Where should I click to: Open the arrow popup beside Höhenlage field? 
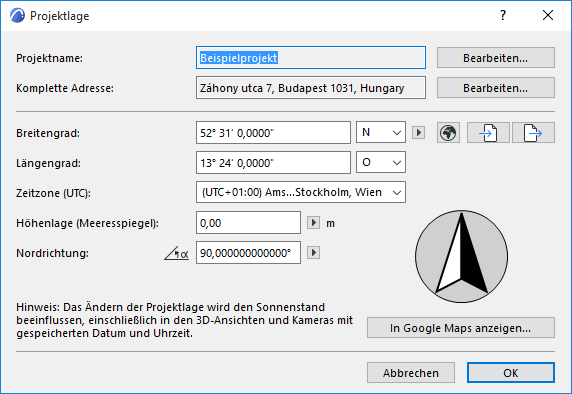tap(313, 223)
